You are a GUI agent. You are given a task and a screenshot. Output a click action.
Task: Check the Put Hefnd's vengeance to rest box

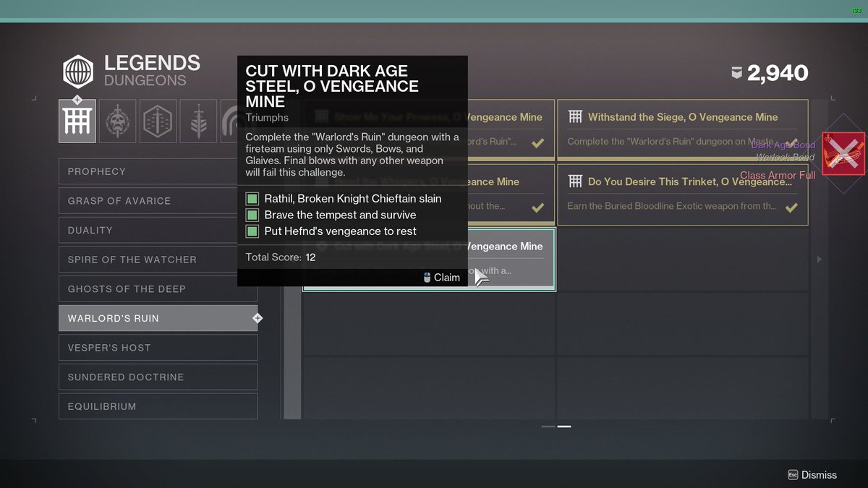pyautogui.click(x=252, y=231)
